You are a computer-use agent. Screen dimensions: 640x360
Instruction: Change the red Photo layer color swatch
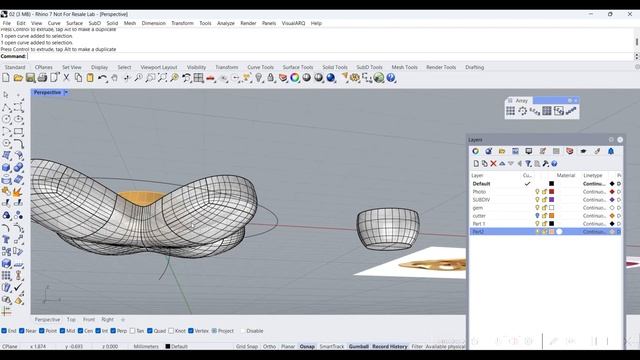(551, 191)
